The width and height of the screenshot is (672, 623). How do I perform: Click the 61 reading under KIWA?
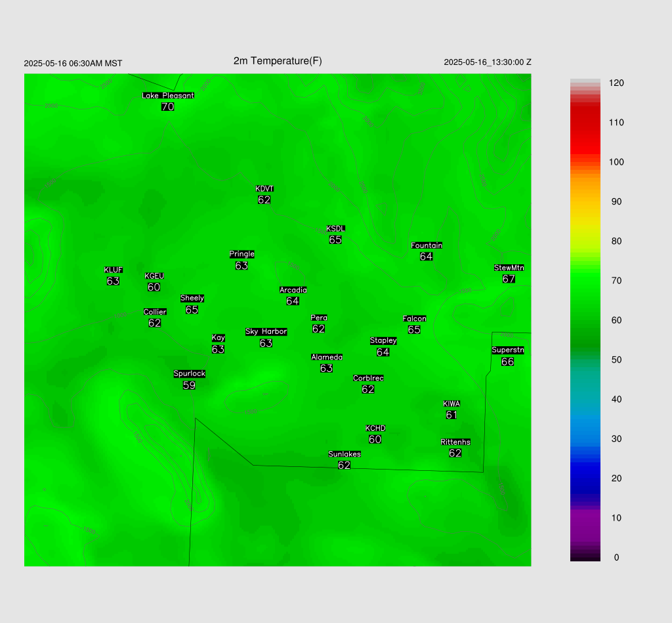click(x=451, y=415)
